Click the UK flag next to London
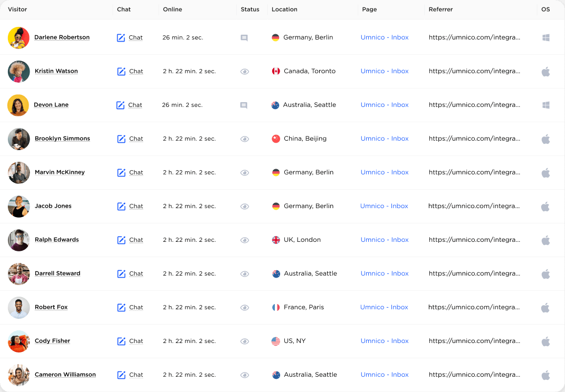Viewport: 565px width, 392px height. [x=275, y=240]
